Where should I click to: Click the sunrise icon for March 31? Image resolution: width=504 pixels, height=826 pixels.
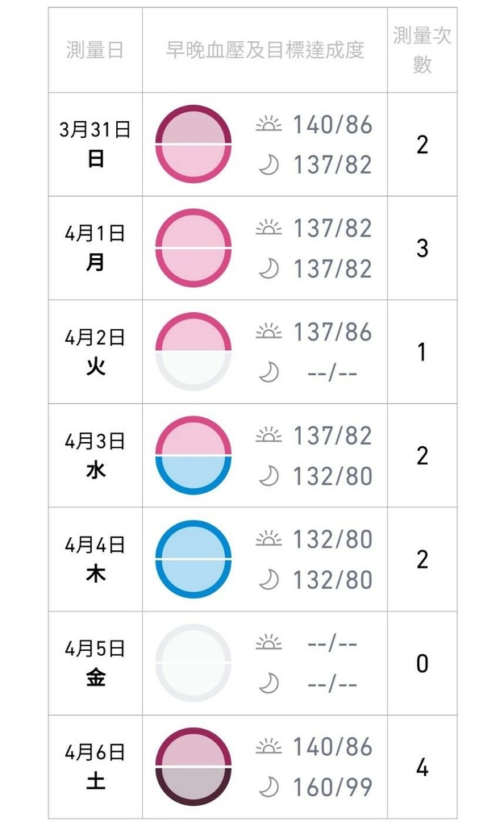click(x=269, y=124)
